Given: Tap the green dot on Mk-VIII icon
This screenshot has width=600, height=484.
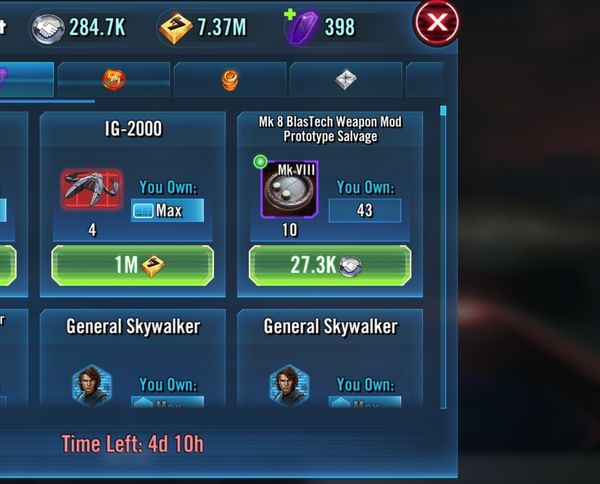Looking at the screenshot, I should [x=260, y=161].
